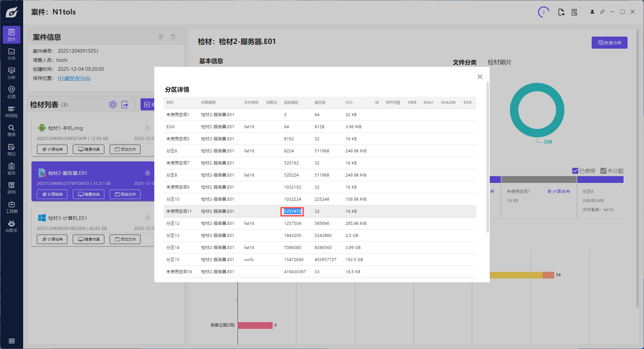
Task: Open the 搜索 search section
Action: 11,130
